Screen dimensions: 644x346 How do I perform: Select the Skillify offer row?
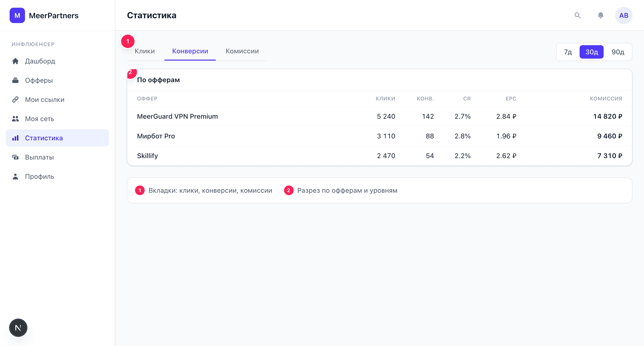tap(379, 156)
